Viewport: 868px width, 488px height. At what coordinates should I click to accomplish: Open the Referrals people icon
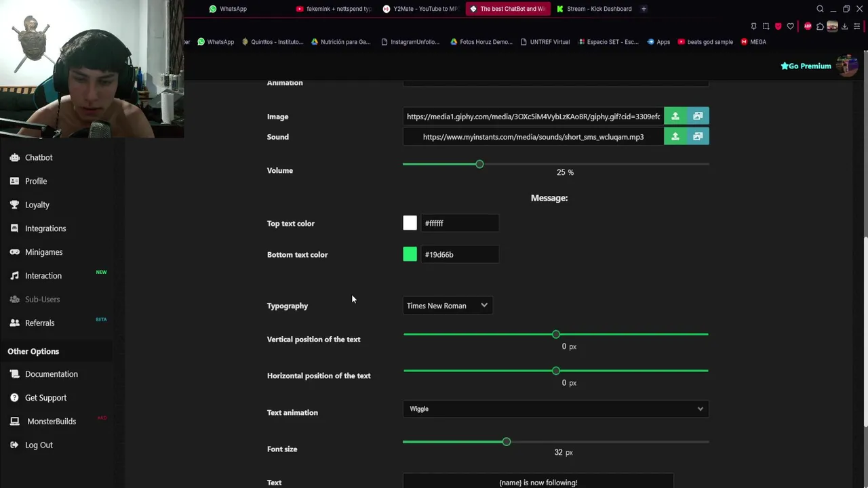point(14,323)
